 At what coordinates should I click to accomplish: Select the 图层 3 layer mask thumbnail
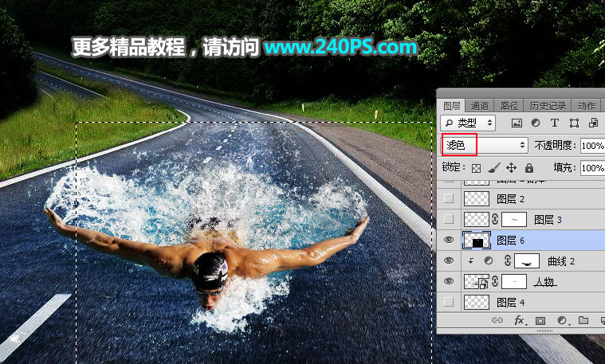pos(514,219)
